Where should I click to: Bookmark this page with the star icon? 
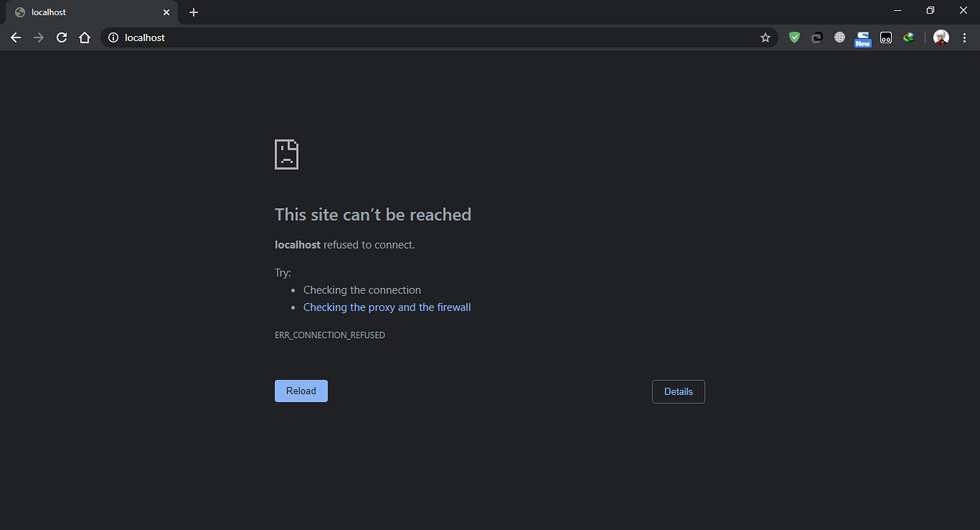[x=765, y=37]
